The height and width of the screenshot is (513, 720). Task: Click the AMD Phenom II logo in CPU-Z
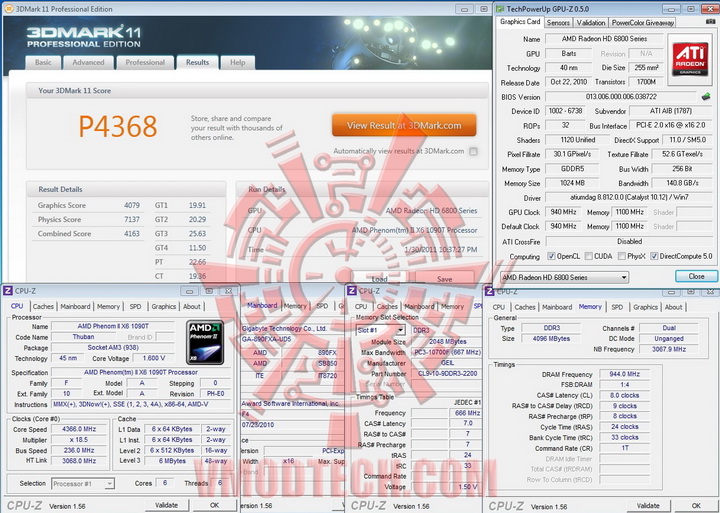pyautogui.click(x=206, y=343)
